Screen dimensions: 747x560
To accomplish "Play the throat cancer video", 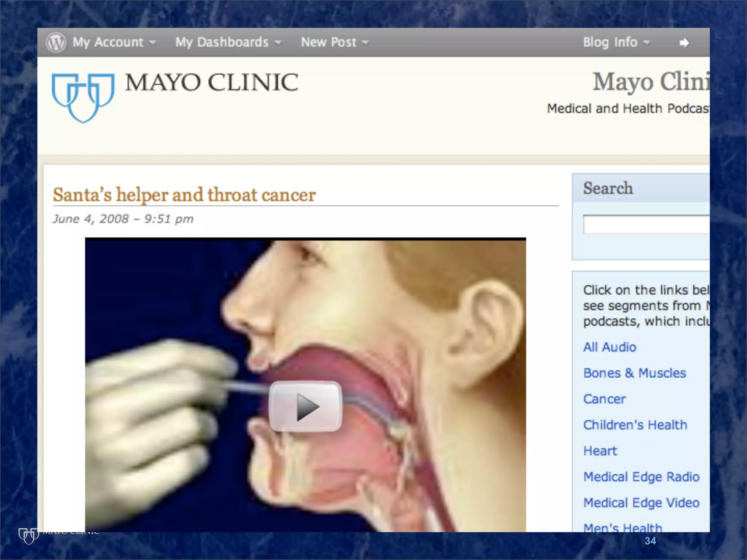I will pyautogui.click(x=305, y=406).
